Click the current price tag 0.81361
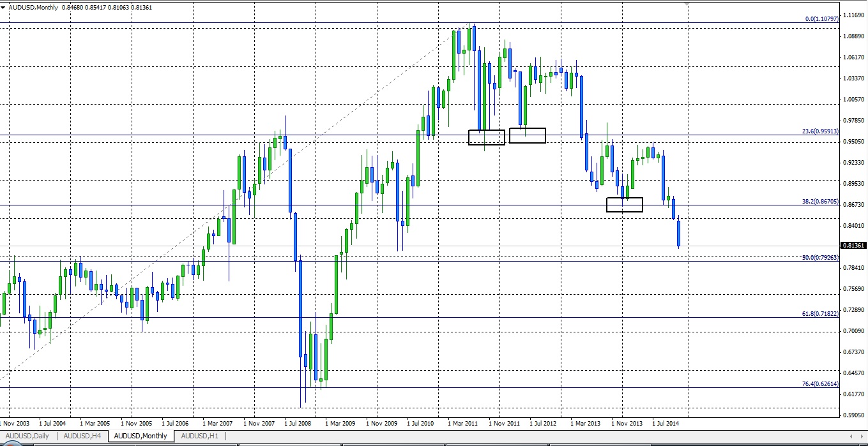The height and width of the screenshot is (446, 868). [x=854, y=246]
